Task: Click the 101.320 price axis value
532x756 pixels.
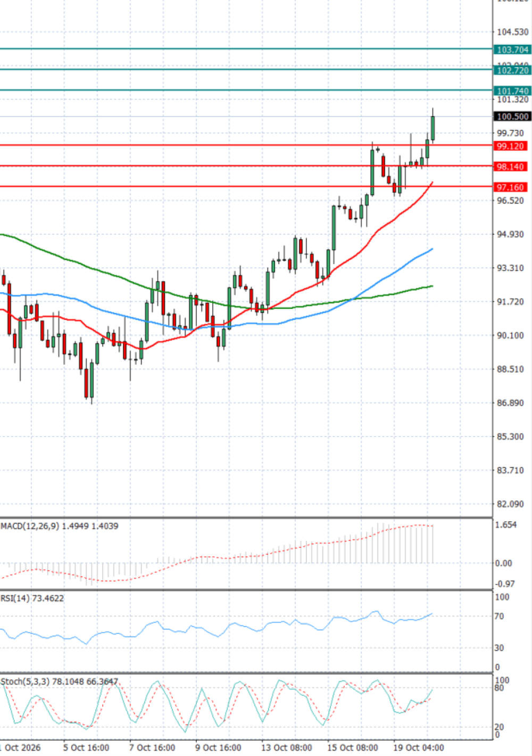Action: click(x=512, y=100)
